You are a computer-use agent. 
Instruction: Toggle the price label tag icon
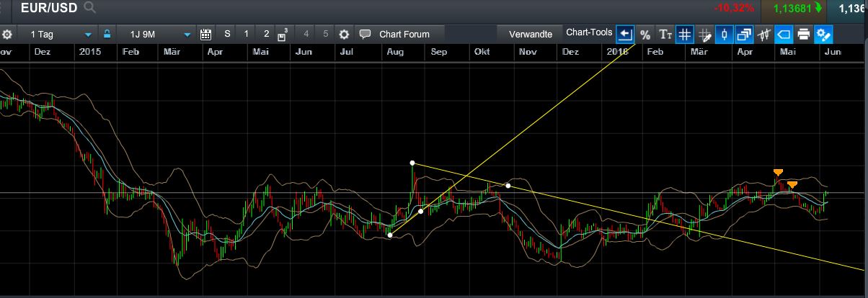(x=784, y=34)
